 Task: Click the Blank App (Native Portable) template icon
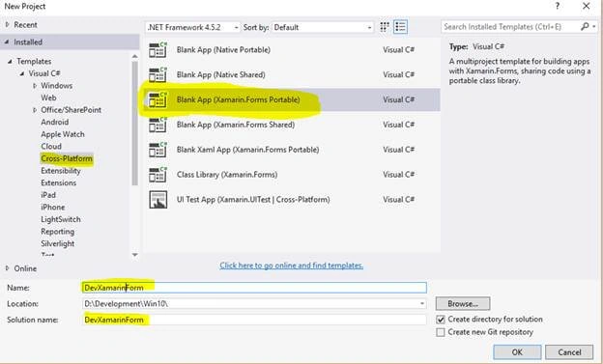click(158, 50)
